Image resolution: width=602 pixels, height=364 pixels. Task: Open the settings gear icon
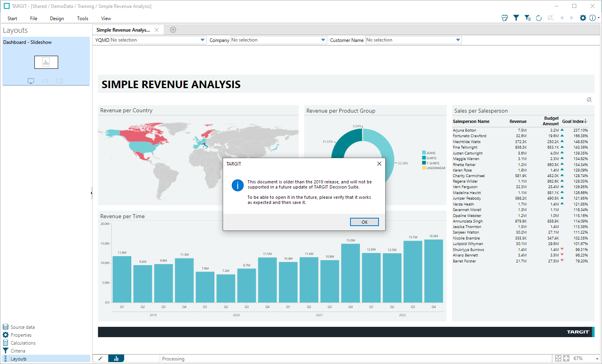[583, 18]
